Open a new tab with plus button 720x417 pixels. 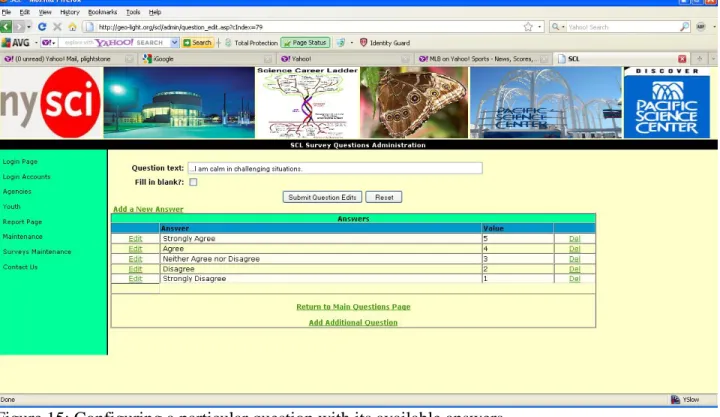click(x=699, y=59)
